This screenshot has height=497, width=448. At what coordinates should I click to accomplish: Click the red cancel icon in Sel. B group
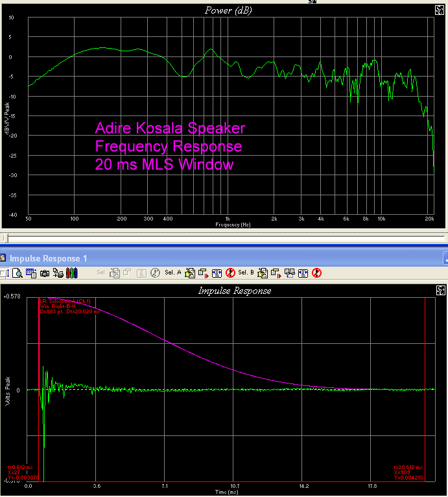click(316, 273)
